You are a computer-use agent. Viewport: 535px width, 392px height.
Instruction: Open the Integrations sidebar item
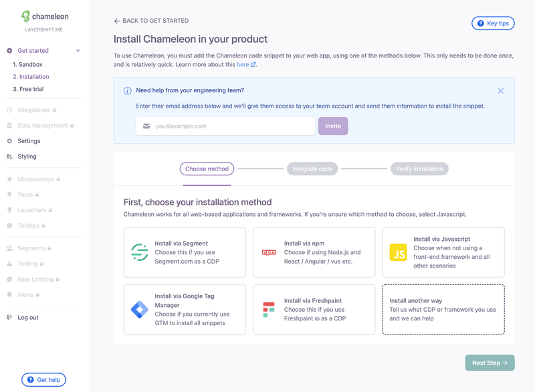[x=9, y=109]
